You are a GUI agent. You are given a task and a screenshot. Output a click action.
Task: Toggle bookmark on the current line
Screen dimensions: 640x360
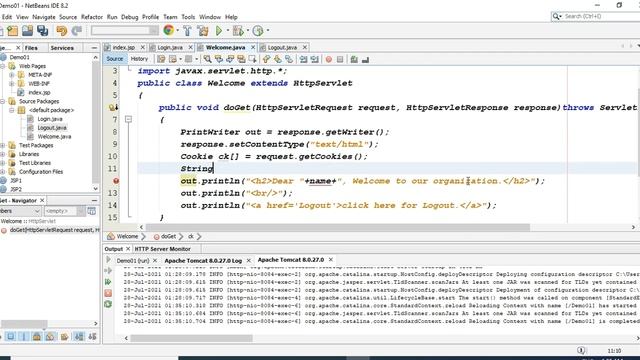(x=289, y=60)
